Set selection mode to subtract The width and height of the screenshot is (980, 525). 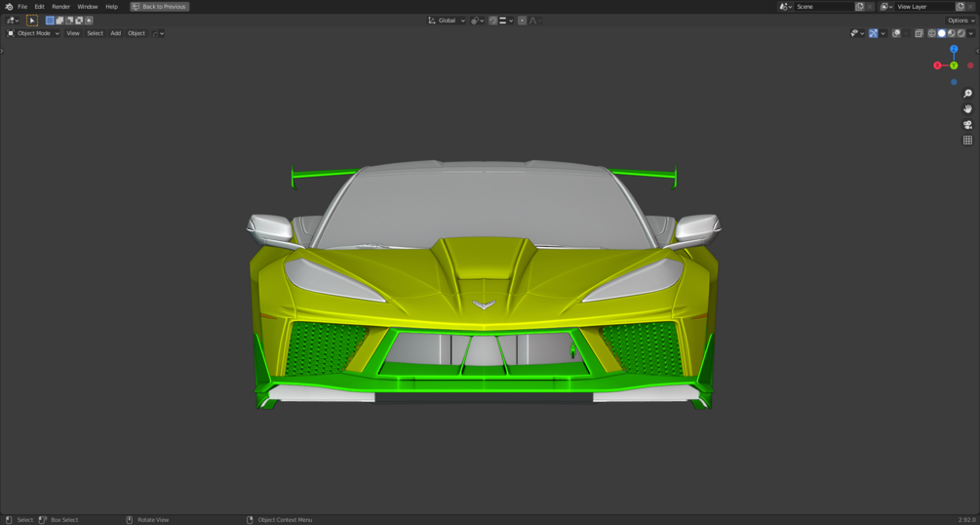[69, 20]
